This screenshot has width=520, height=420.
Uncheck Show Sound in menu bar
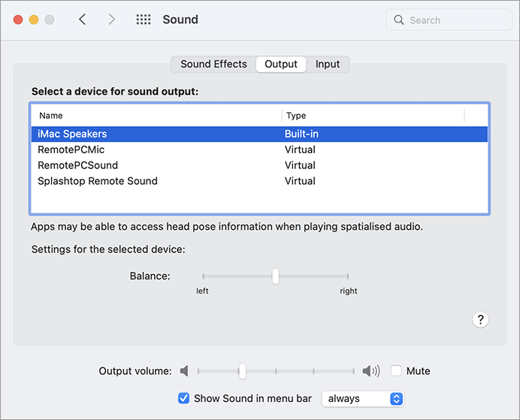point(183,398)
